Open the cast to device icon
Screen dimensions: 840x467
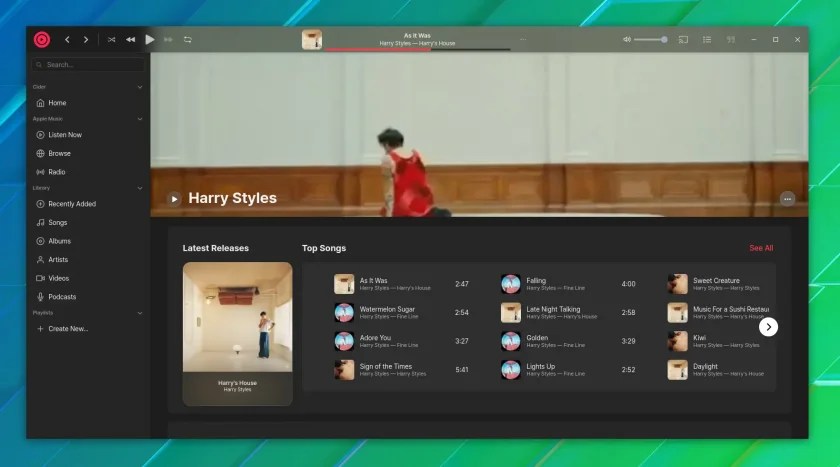683,40
